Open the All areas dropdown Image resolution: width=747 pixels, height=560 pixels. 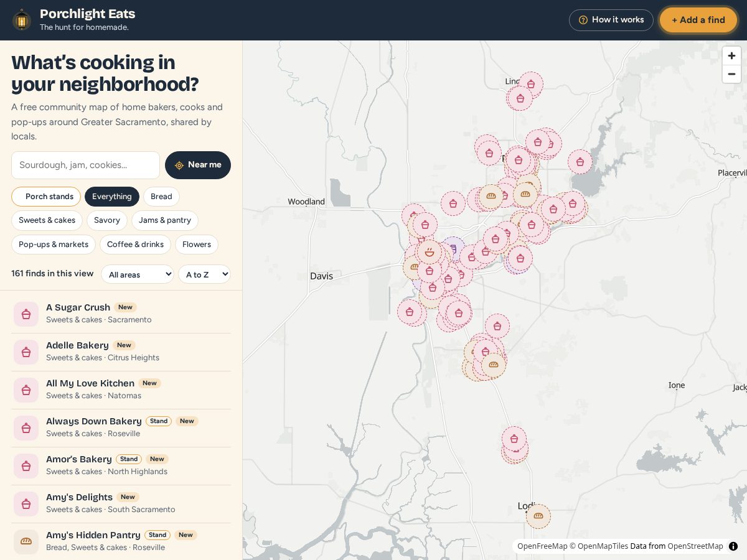coord(138,274)
